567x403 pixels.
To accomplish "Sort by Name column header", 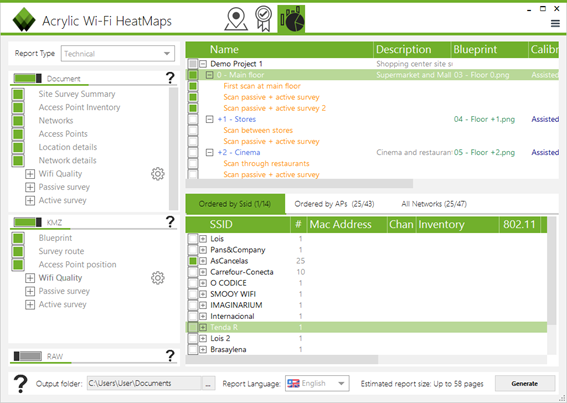I will [x=279, y=50].
